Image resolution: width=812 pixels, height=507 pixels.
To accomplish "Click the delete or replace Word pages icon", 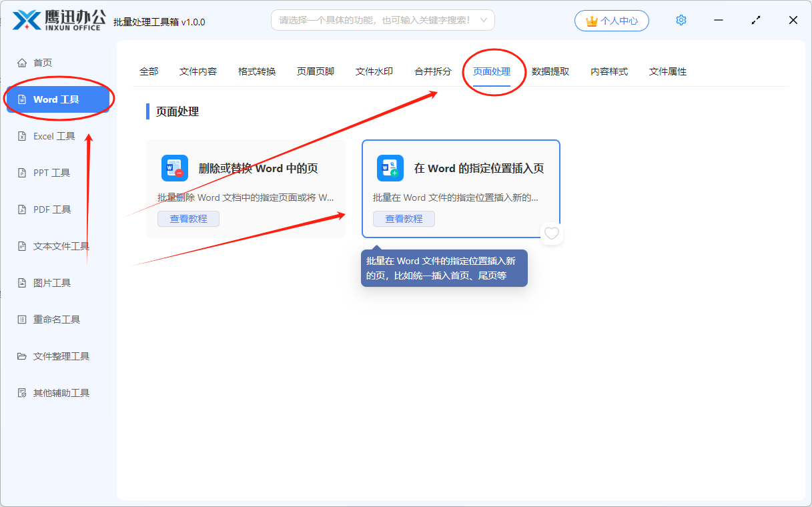I will 175,168.
